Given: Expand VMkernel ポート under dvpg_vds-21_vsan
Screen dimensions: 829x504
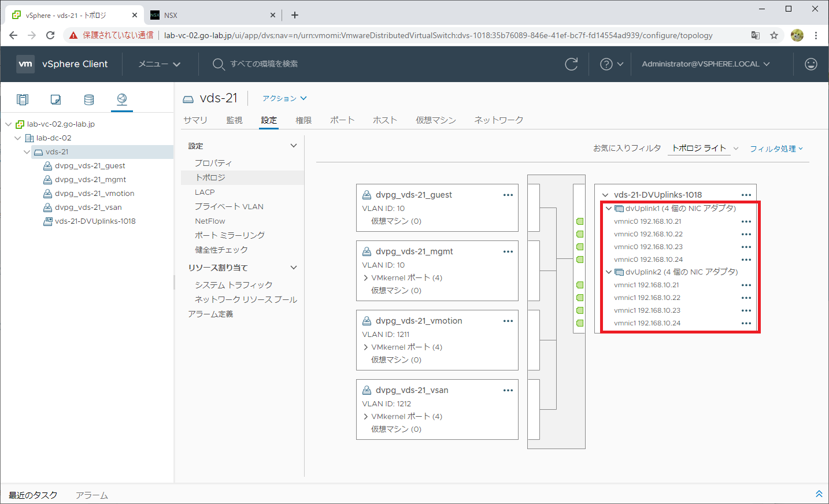Looking at the screenshot, I should click(366, 417).
